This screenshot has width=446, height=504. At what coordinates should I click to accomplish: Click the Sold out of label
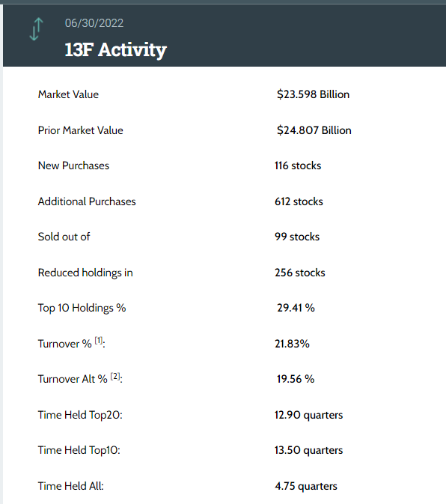tap(64, 237)
